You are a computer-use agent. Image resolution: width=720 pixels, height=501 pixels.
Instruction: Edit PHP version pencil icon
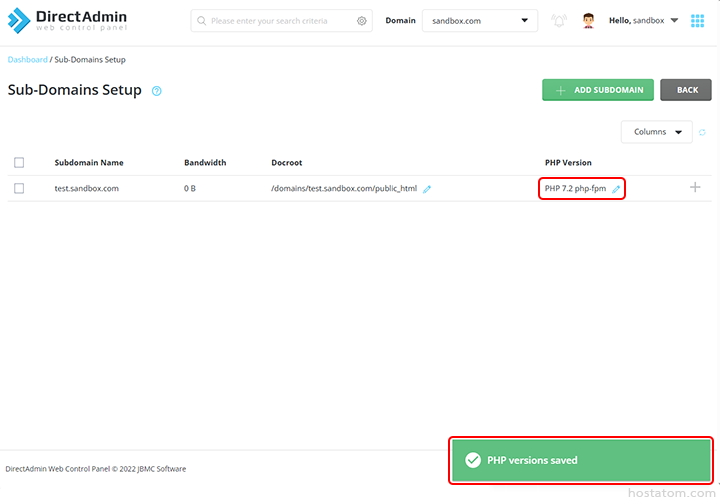616,188
